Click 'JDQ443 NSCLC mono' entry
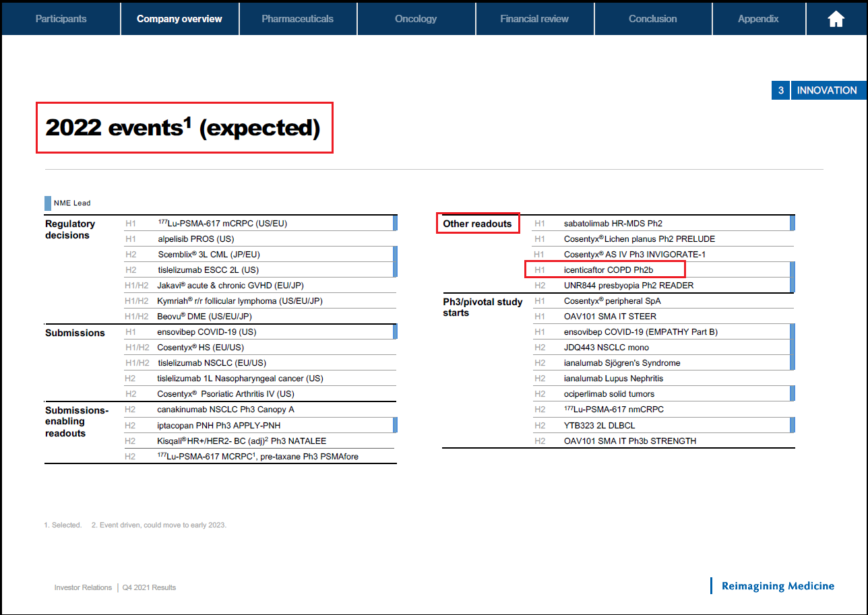 (x=663, y=347)
